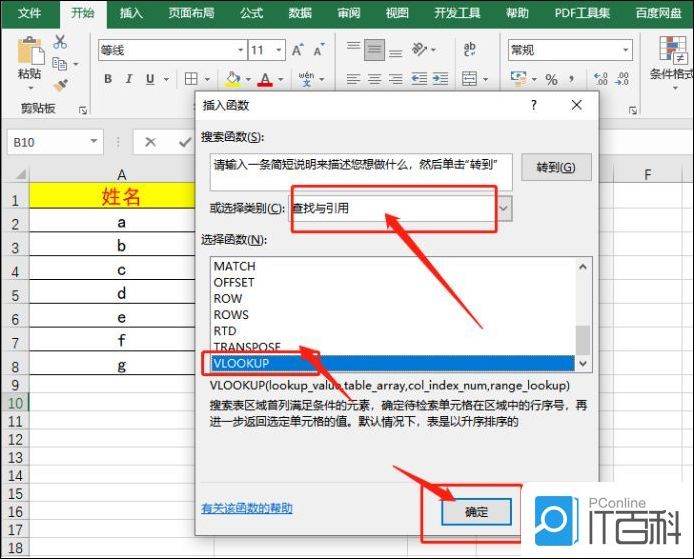
Task: Activate the Format Painter brush
Action: pyautogui.click(x=60, y=85)
